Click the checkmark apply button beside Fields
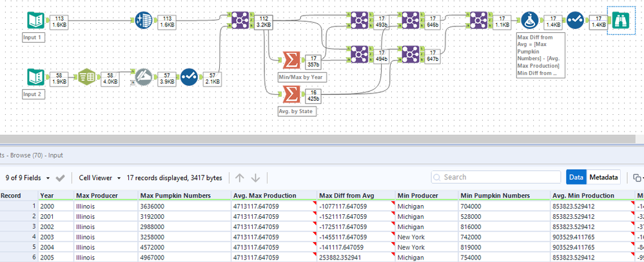Viewport: 644px width, 262px height. tap(60, 177)
